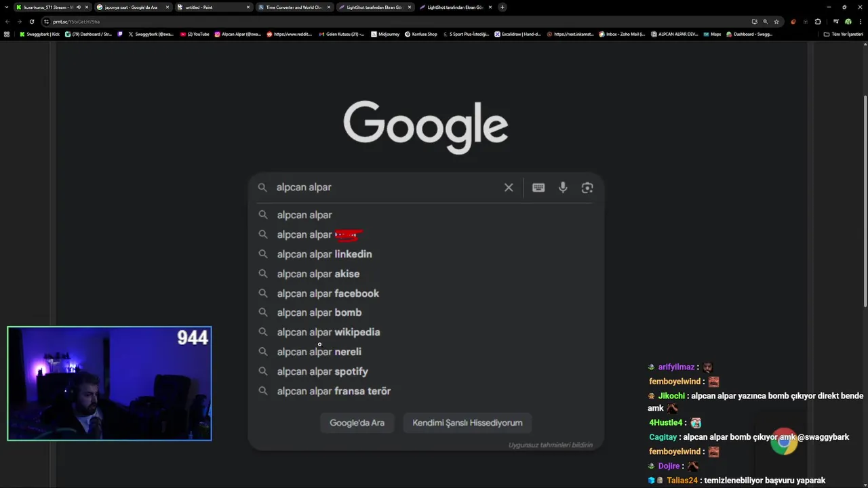
Task: Open Google Lens image search icon
Action: click(x=587, y=188)
